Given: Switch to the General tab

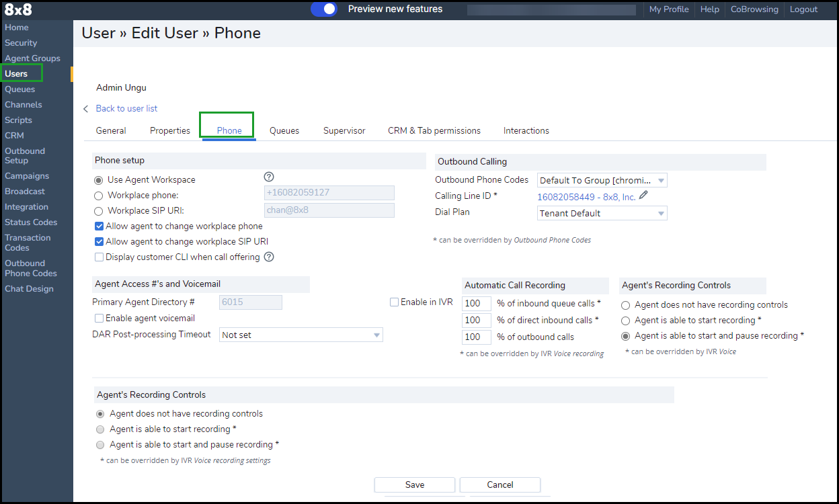Looking at the screenshot, I should 111,131.
